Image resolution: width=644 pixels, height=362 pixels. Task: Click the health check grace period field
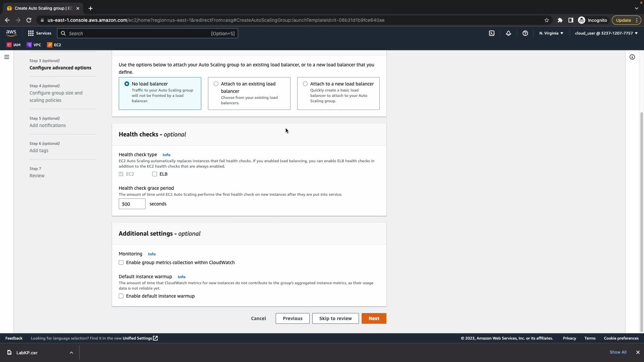click(x=132, y=204)
